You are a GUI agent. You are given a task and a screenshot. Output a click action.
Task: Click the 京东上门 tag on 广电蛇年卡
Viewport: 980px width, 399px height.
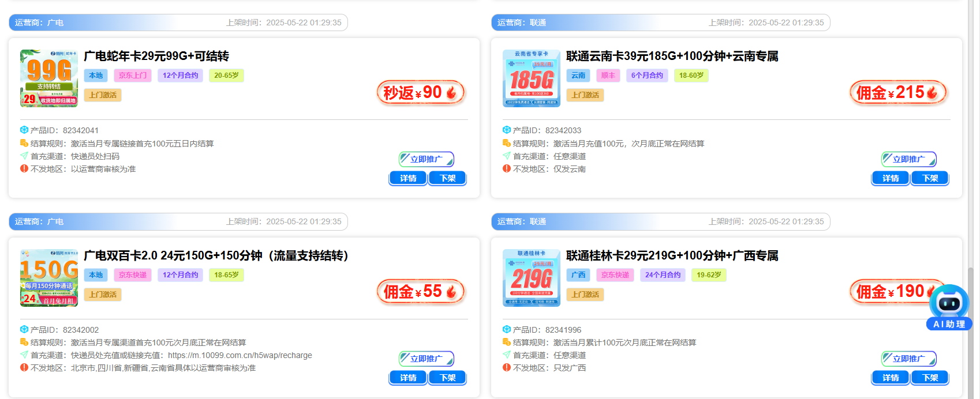pyautogui.click(x=133, y=76)
